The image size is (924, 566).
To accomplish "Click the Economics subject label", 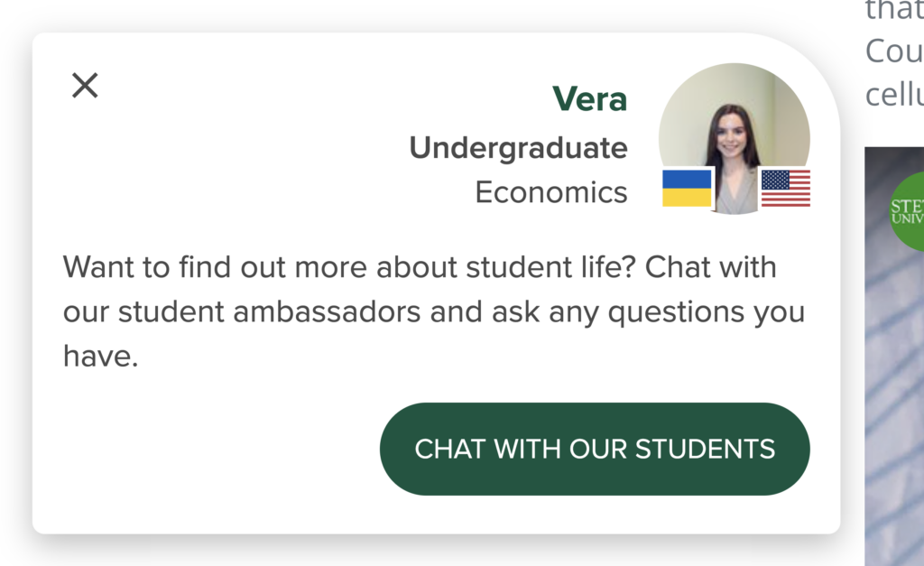I will click(x=551, y=192).
